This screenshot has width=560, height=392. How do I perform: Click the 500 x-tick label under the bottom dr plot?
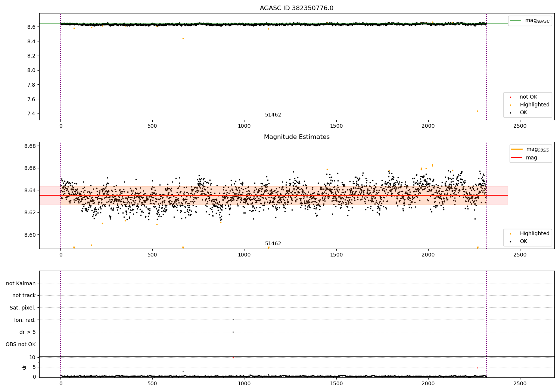pos(152,383)
